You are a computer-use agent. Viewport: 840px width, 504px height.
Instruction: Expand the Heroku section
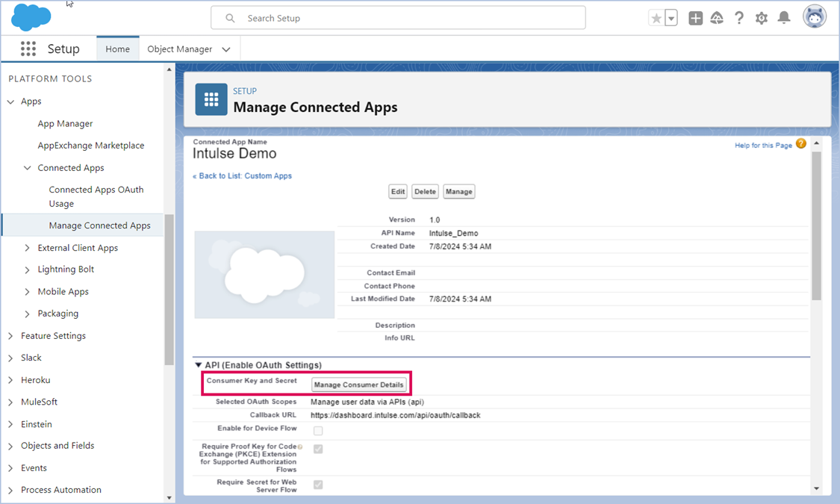[10, 380]
